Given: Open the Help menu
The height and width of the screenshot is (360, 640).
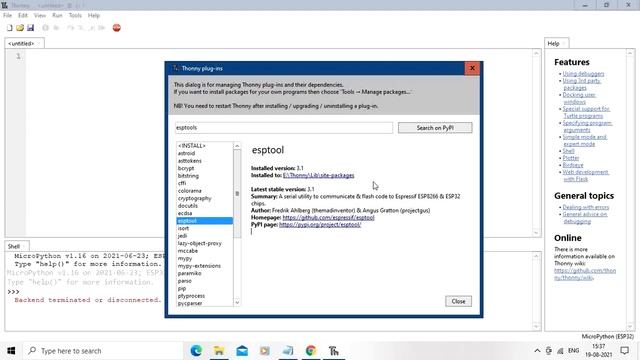Looking at the screenshot, I should coord(94,16).
